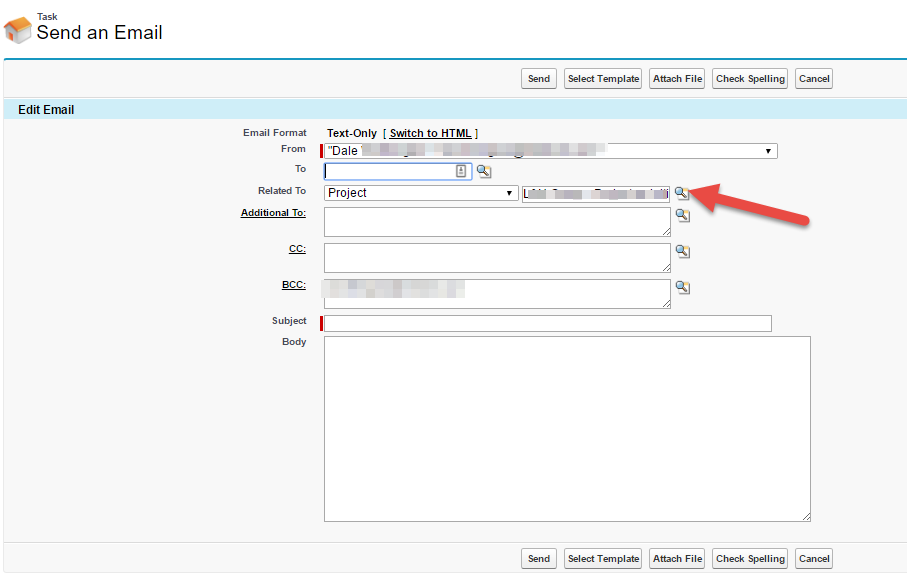
Task: Click inside the Body text area
Action: pos(567,428)
